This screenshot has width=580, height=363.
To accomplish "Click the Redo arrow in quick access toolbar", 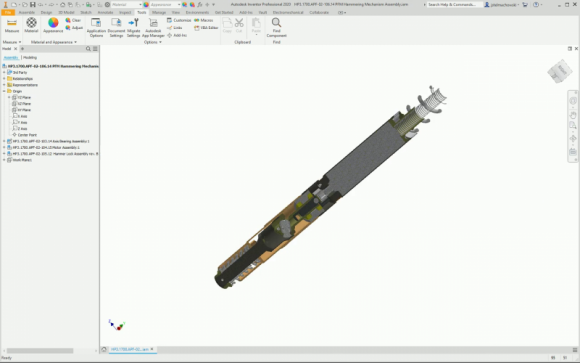I will [52, 4].
